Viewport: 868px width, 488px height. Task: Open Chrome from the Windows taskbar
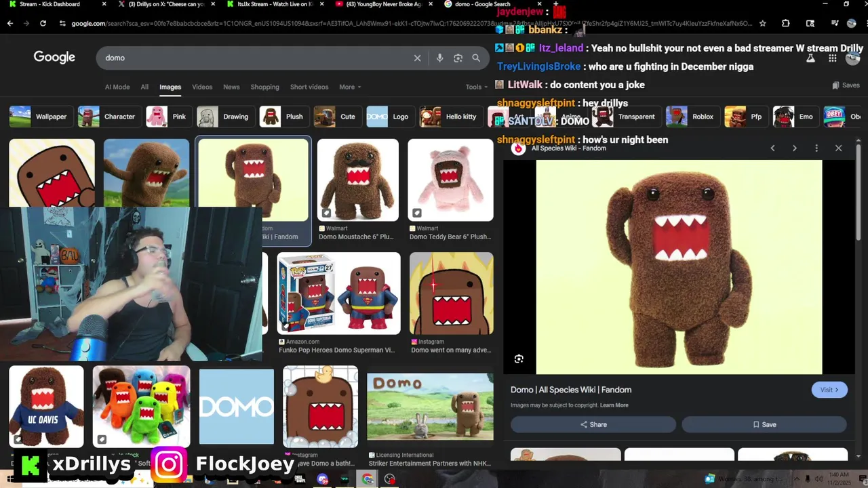coord(368,479)
